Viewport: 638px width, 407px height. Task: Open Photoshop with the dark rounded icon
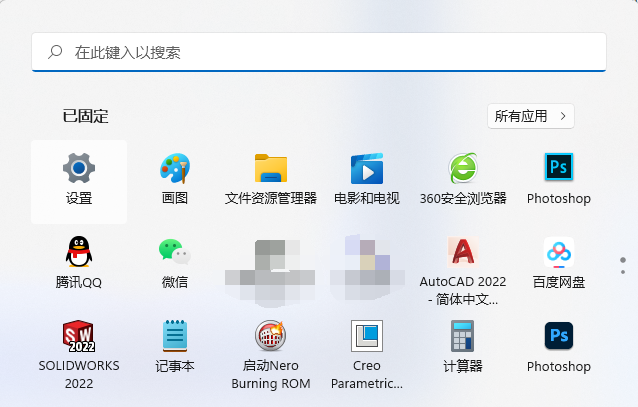tap(559, 347)
